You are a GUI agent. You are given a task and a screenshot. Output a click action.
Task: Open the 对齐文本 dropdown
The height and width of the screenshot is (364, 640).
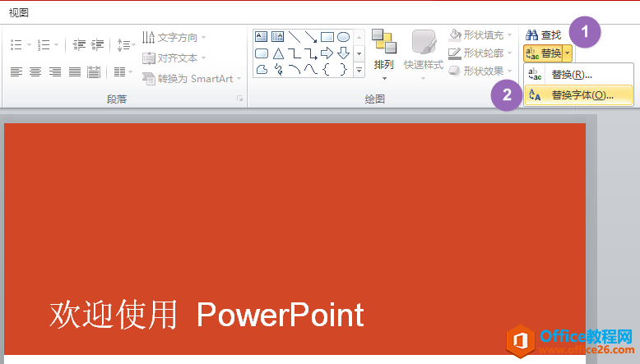(x=174, y=58)
